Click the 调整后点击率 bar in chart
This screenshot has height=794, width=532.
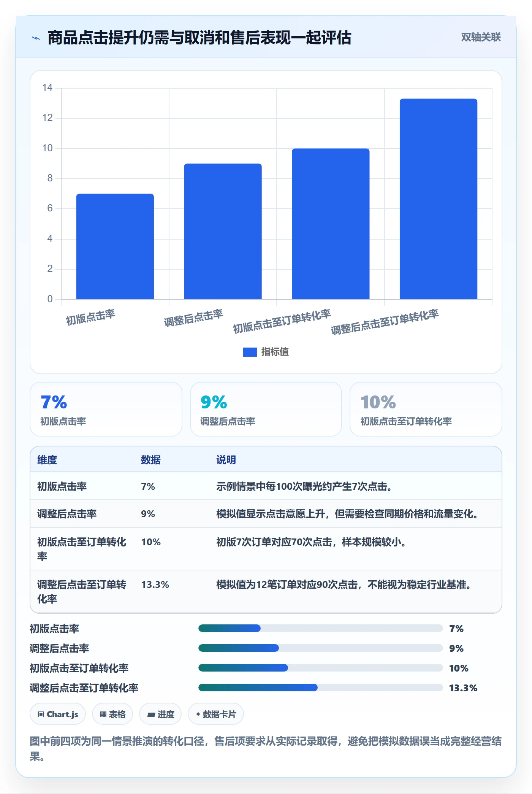click(223, 232)
